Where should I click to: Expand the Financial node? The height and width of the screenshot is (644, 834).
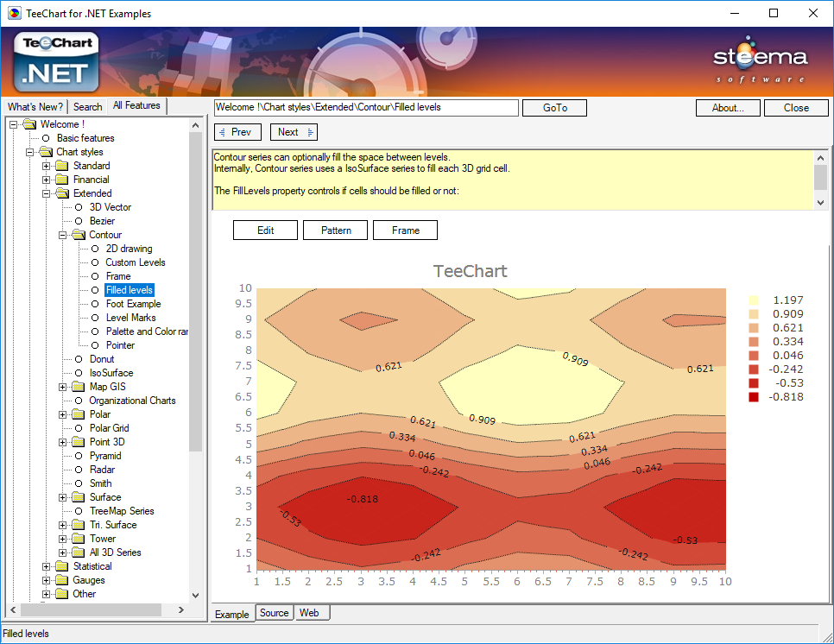(47, 180)
